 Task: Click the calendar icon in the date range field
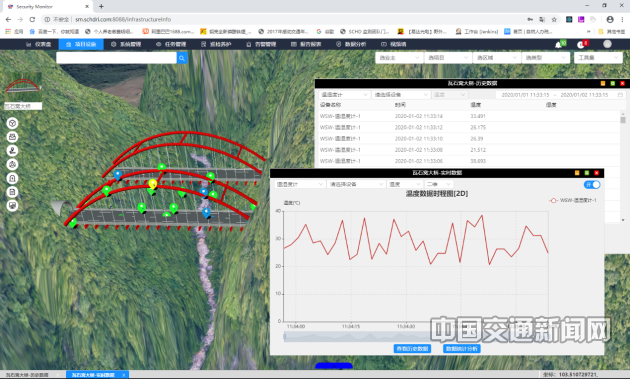tap(620, 95)
